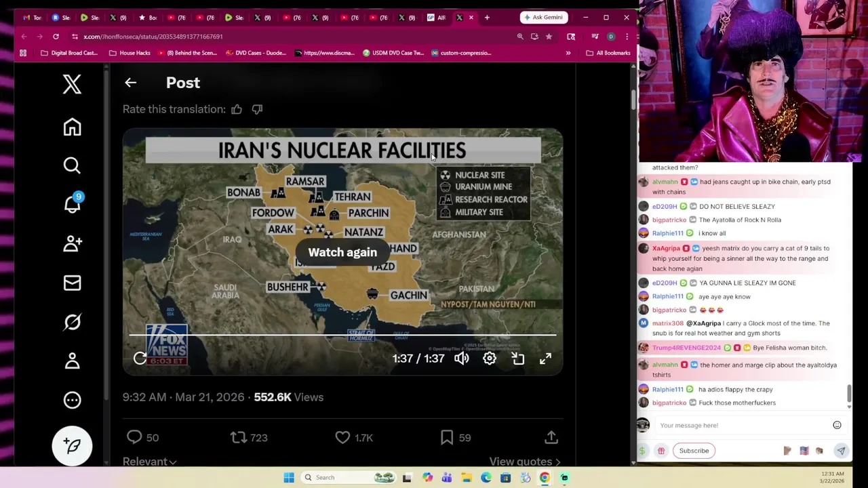
Task: Enter fullscreen on the video
Action: 546,359
